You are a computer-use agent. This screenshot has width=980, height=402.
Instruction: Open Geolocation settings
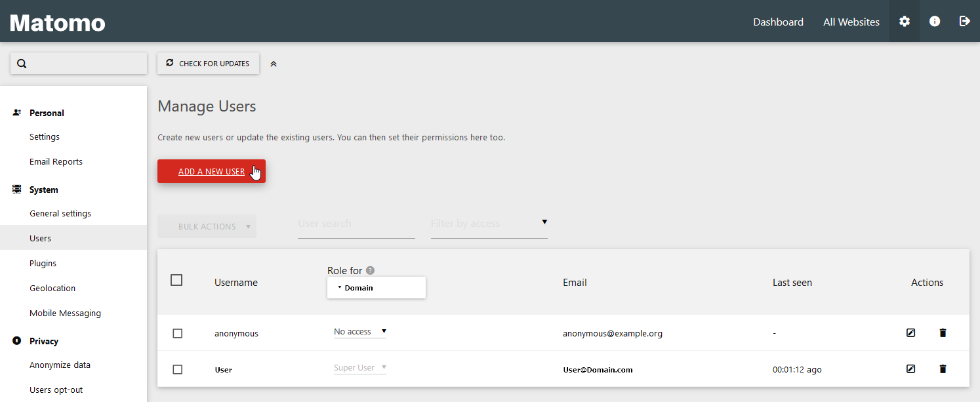pos(52,289)
